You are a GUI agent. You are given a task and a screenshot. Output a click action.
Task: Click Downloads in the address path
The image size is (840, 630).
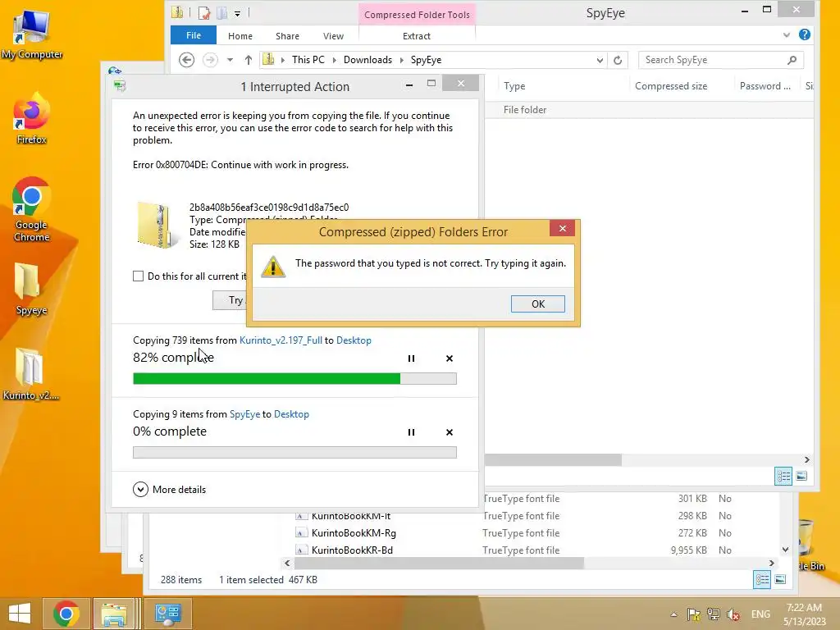coord(367,59)
